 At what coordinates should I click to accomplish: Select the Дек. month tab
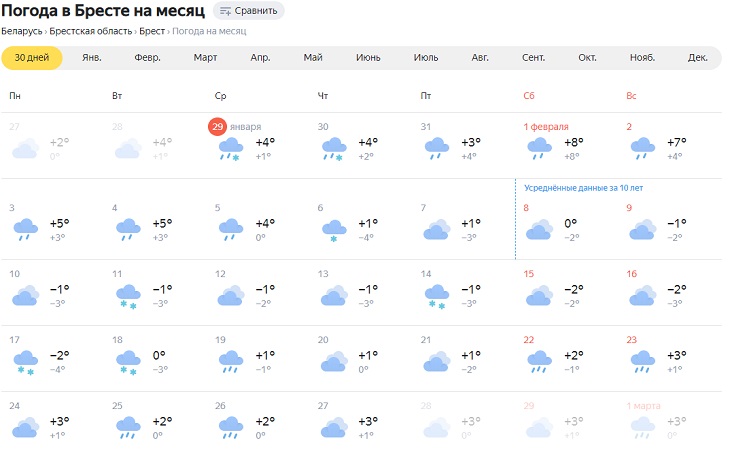tap(697, 57)
